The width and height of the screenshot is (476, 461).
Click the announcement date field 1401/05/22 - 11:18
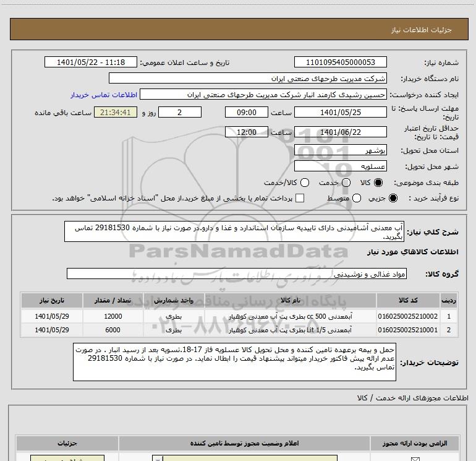tap(91, 62)
